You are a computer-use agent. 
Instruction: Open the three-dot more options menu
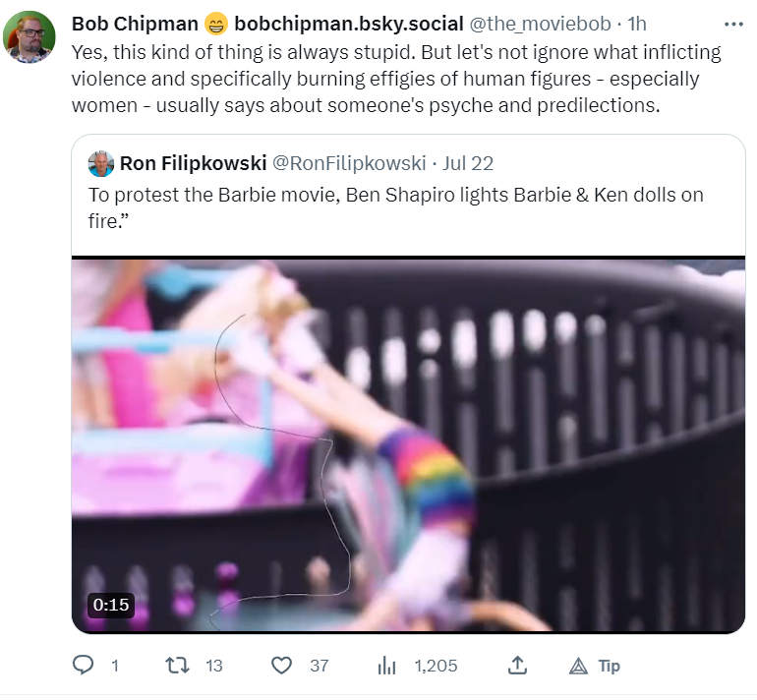(733, 25)
